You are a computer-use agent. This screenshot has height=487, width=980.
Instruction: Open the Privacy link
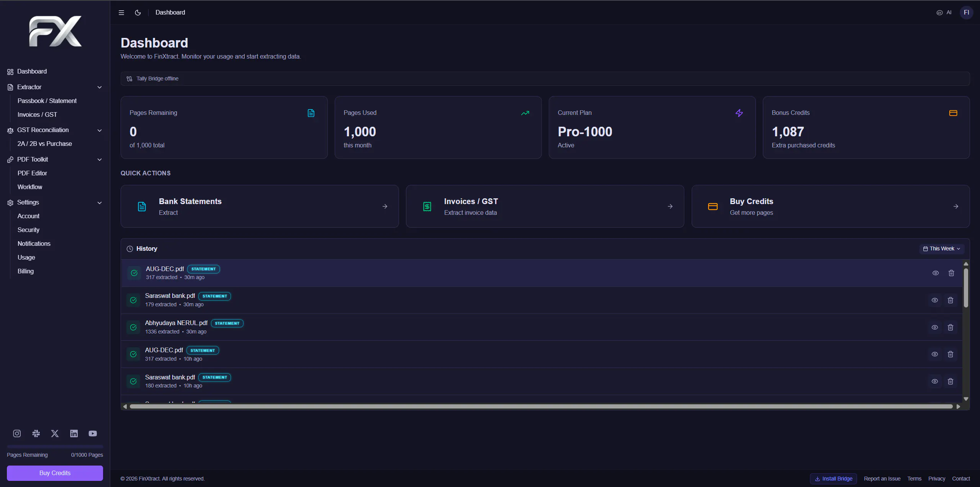point(937,479)
